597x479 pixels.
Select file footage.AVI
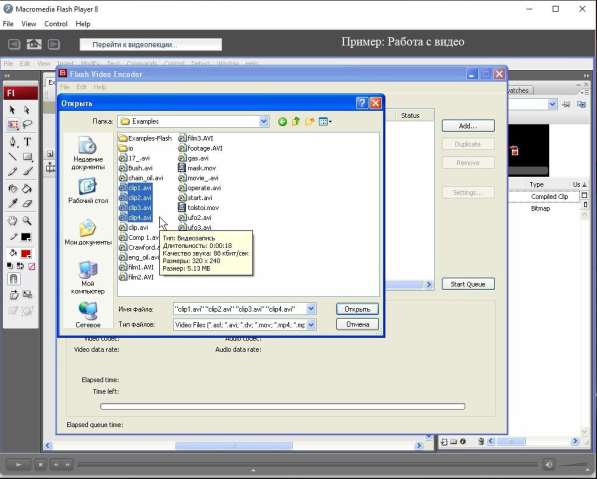[x=201, y=148]
